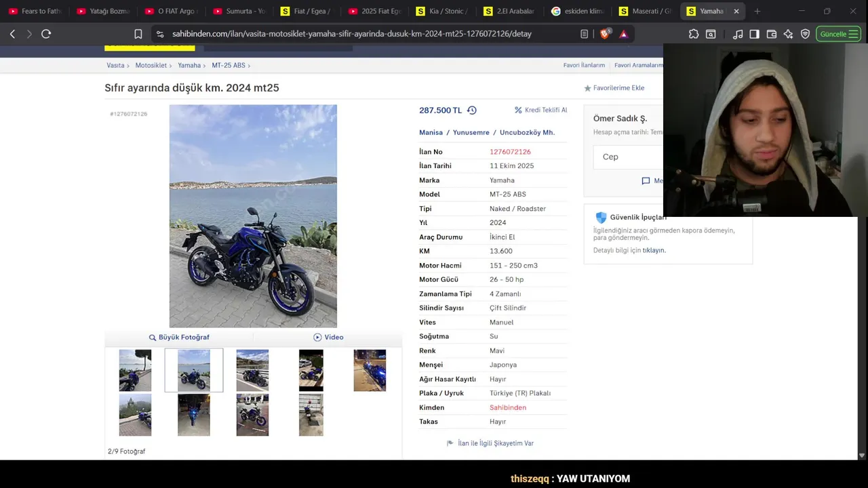
Task: Click the scrollbar down arrow
Action: [862, 456]
